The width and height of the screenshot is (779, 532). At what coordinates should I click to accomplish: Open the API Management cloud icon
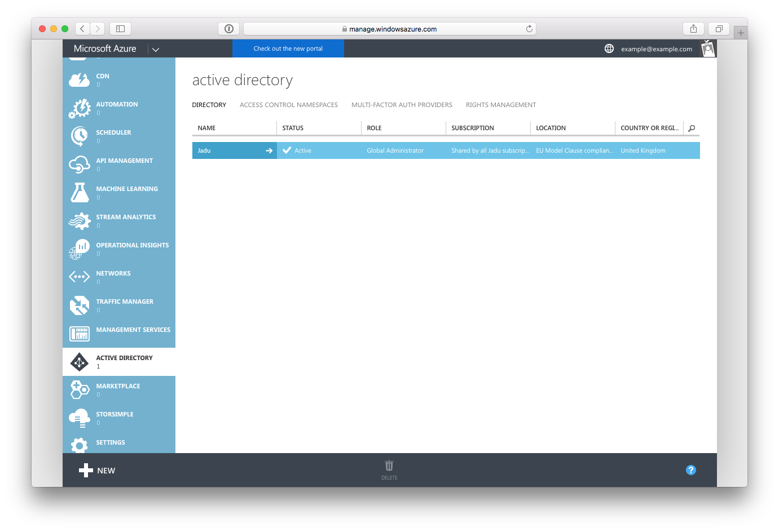tap(80, 165)
